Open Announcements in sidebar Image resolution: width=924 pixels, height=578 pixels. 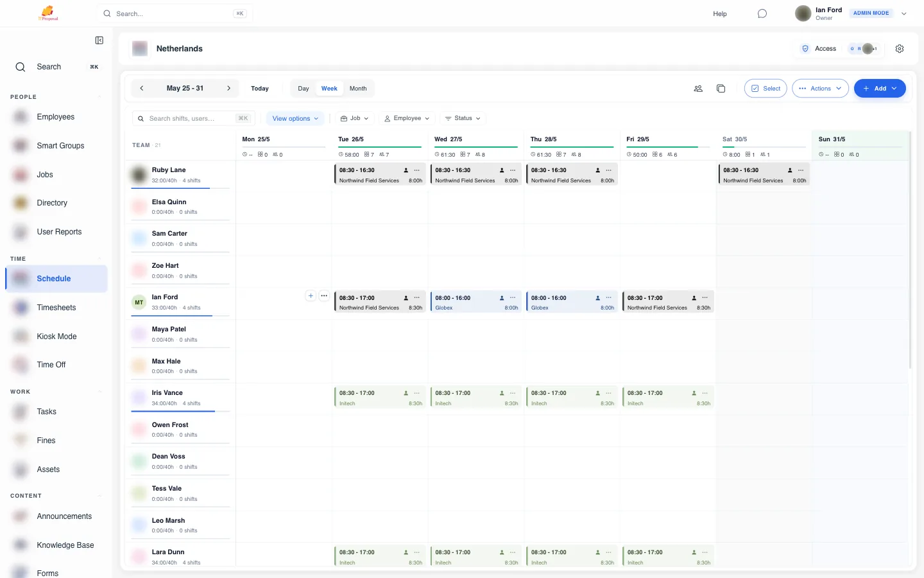[56, 516]
